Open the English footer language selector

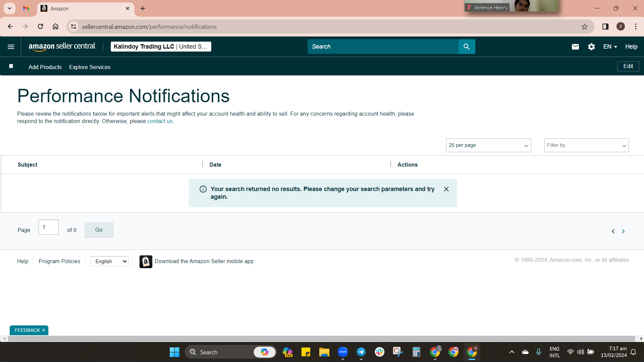(x=110, y=261)
